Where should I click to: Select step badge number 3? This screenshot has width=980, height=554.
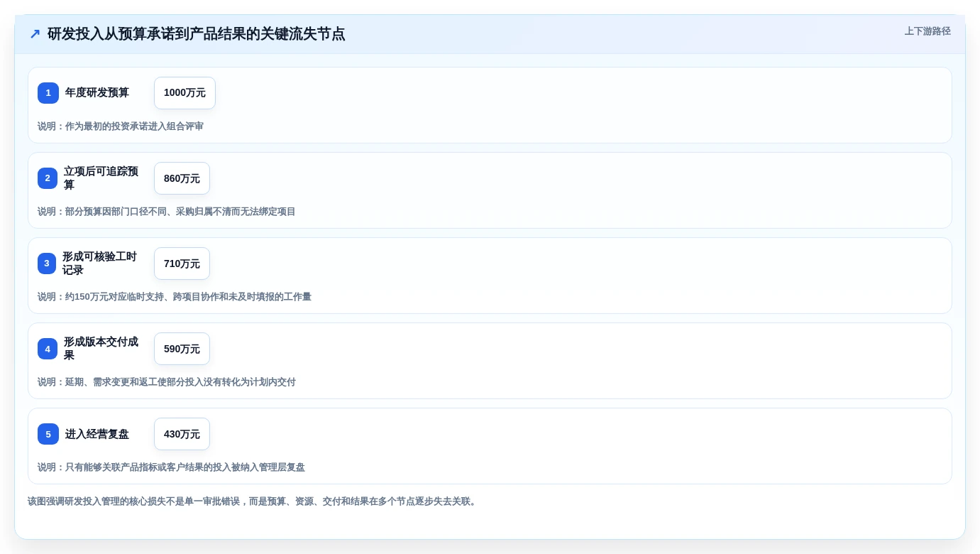(x=47, y=264)
